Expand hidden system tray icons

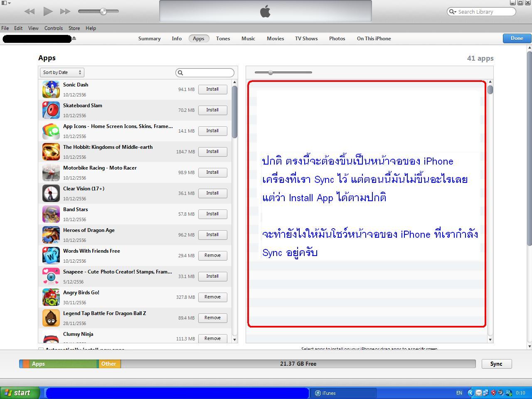(470, 393)
